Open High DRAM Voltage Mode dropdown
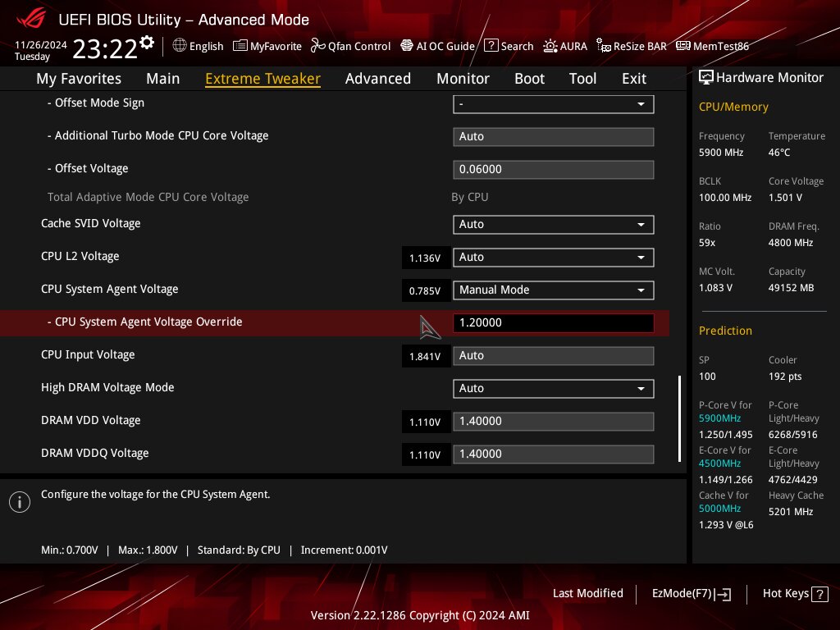The width and height of the screenshot is (840, 630). 553,388
